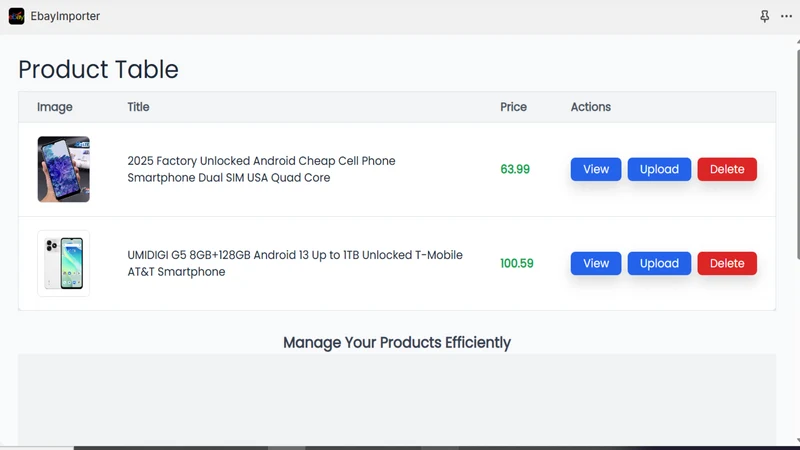This screenshot has height=450, width=800.
Task: Click the Title column header
Action: coord(138,107)
